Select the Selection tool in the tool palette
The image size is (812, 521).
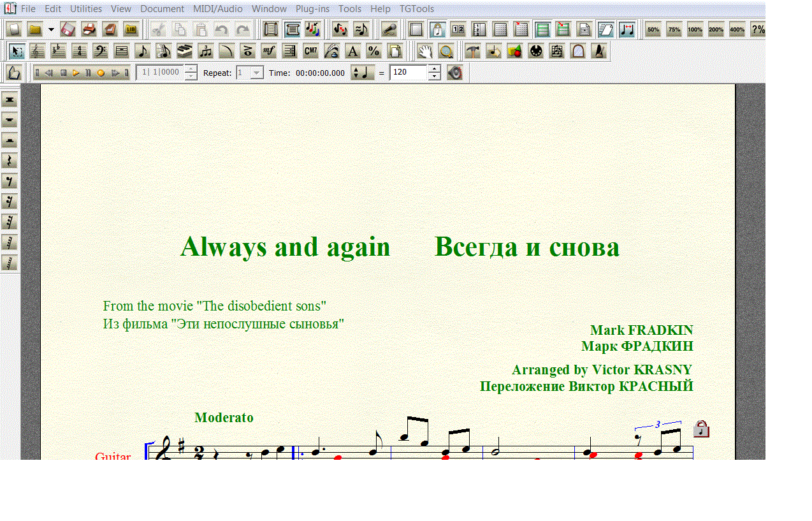(17, 51)
